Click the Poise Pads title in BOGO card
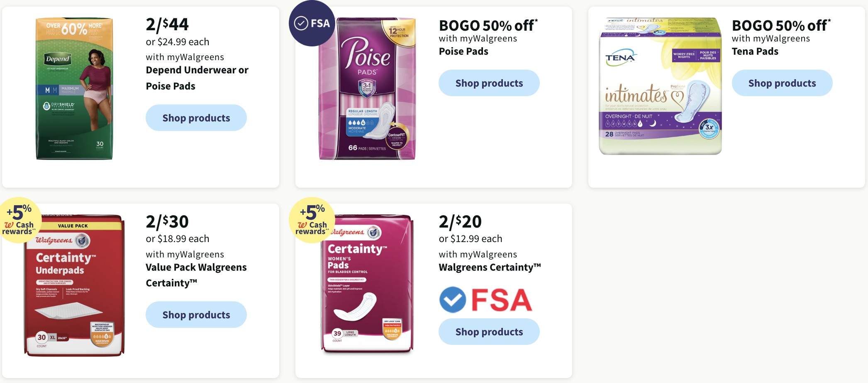Image resolution: width=868 pixels, height=383 pixels. 463,51
